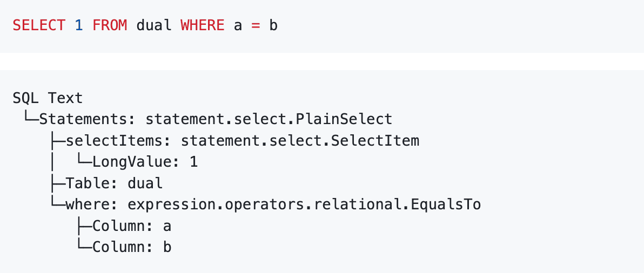The image size is (644, 273).
Task: Click the FROM keyword in the query
Action: pyautogui.click(x=109, y=25)
